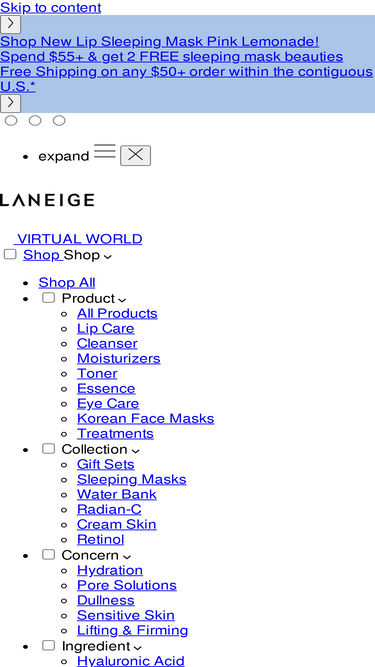Viewport: 375px width, 667px height.
Task: Open the hamburger menu icon
Action: 105,151
